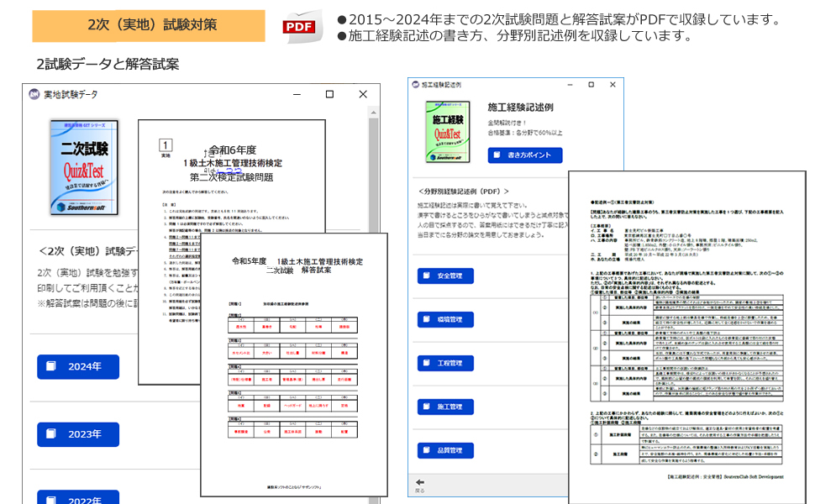
Task: Click the 令和5年度 解答試案 page preview
Action: click(x=294, y=365)
